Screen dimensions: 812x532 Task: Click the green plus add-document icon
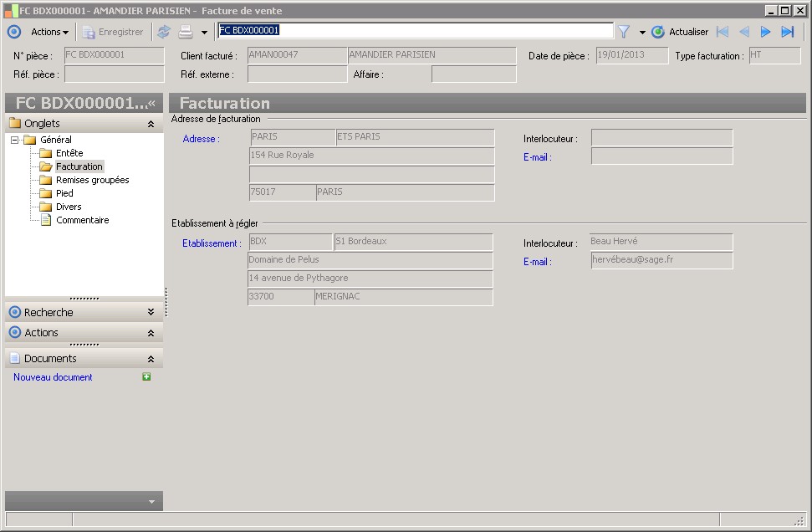tap(146, 377)
